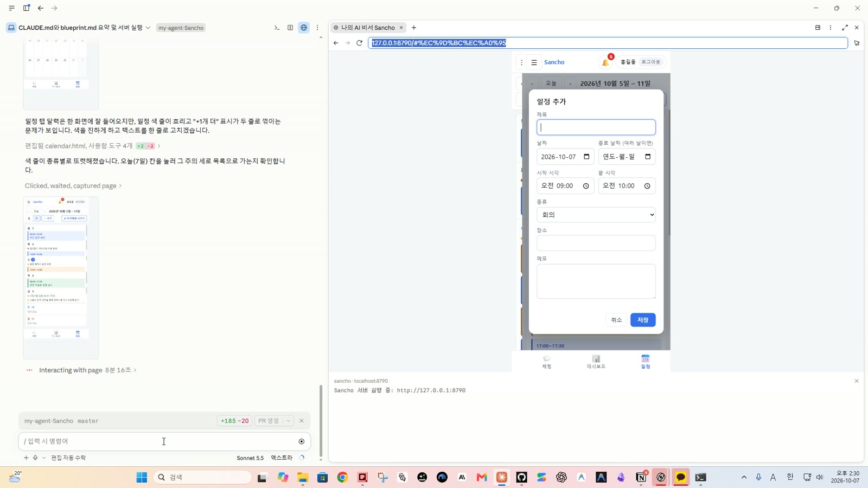Switch to the 대시보드 bottom tab
Viewport: 868px width, 488px height.
[x=596, y=362]
